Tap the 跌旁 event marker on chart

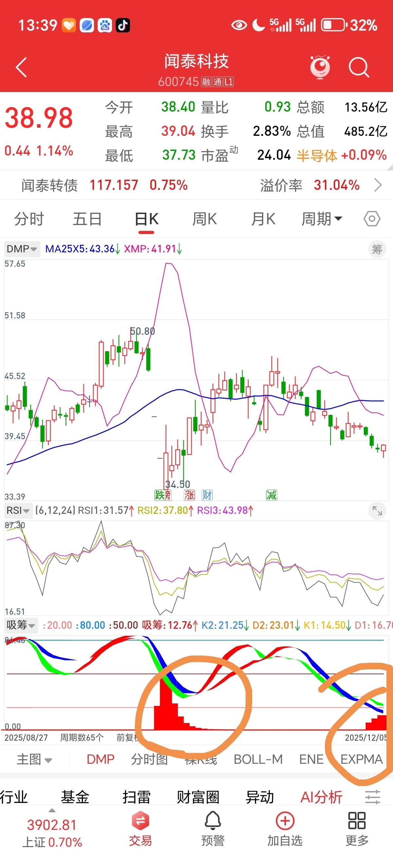click(163, 495)
